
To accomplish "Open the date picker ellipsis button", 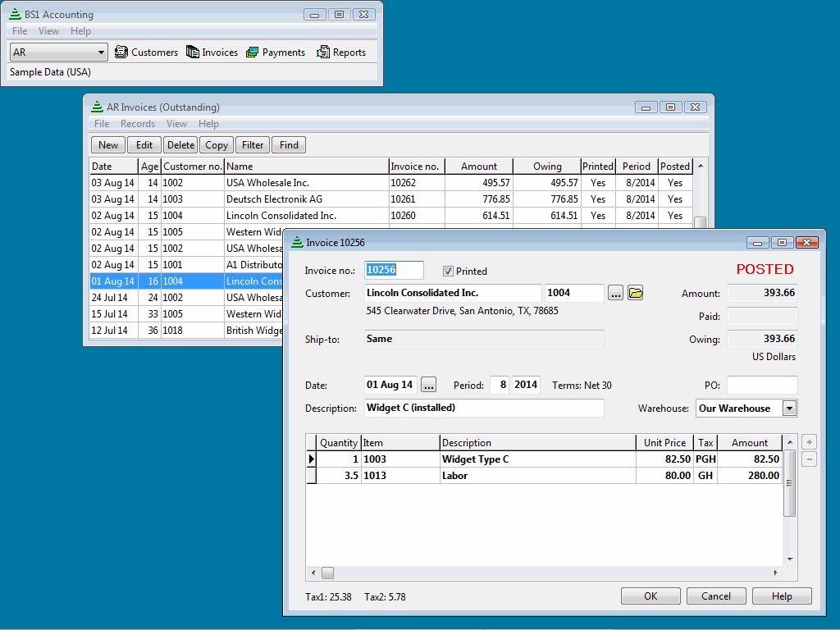I will coord(428,385).
